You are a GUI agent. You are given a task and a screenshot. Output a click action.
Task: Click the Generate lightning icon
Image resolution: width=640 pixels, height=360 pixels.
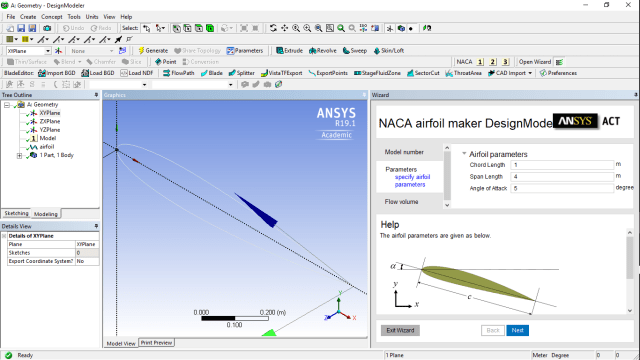tap(141, 51)
